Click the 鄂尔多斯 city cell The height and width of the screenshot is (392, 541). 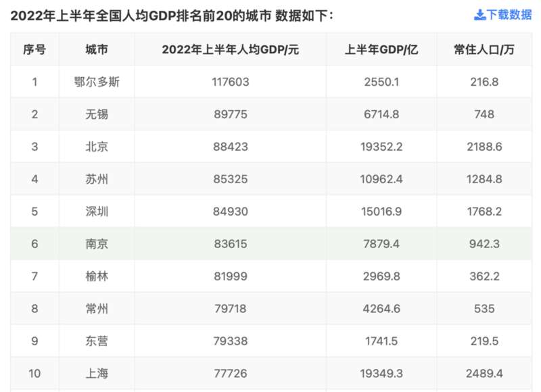[x=97, y=82]
